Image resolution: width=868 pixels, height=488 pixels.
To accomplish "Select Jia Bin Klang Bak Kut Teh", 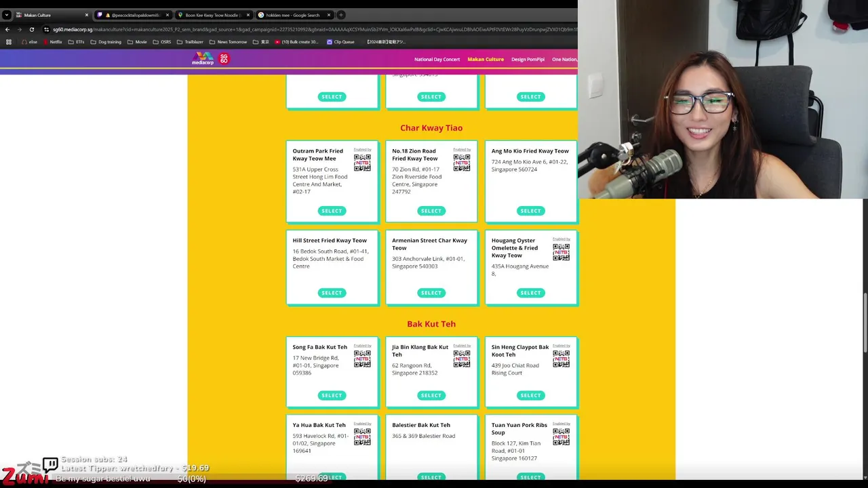I will point(431,395).
